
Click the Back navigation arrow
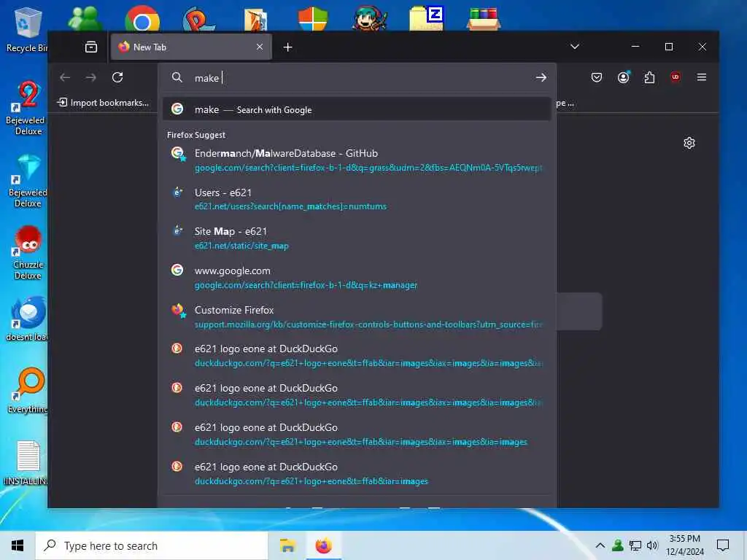tap(65, 77)
